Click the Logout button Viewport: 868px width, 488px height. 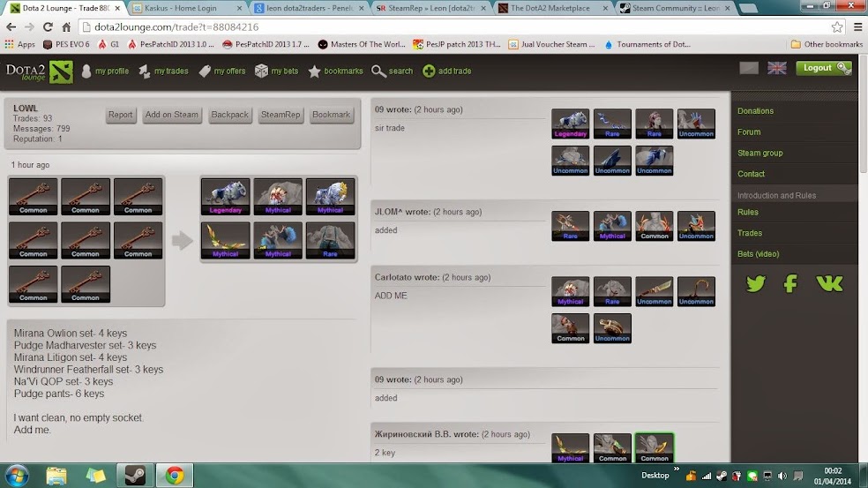coord(824,68)
